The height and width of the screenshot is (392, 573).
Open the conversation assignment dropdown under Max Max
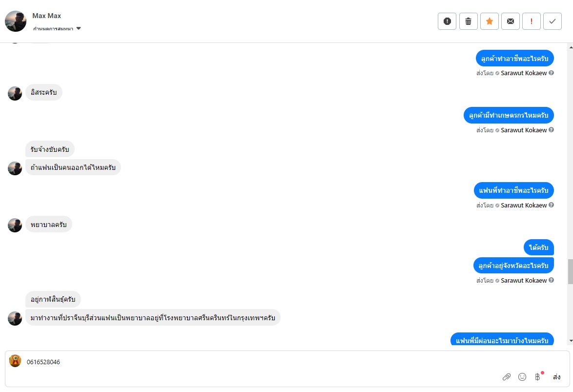coord(57,28)
